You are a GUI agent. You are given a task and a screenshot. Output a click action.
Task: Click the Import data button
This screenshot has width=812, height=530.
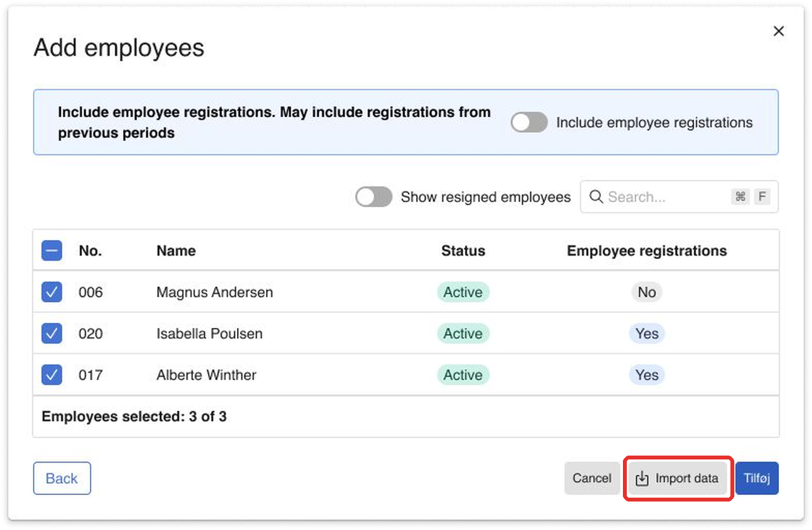(x=677, y=478)
